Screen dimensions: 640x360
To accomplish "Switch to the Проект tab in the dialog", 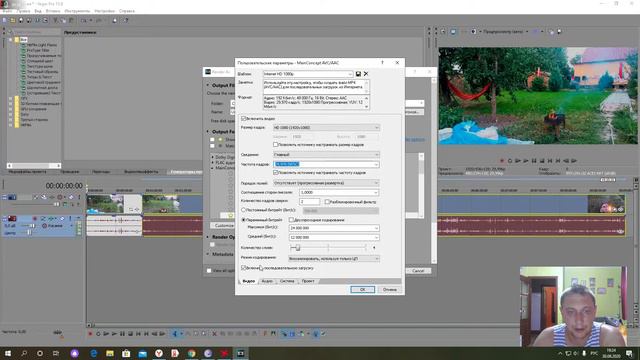I will (x=308, y=281).
